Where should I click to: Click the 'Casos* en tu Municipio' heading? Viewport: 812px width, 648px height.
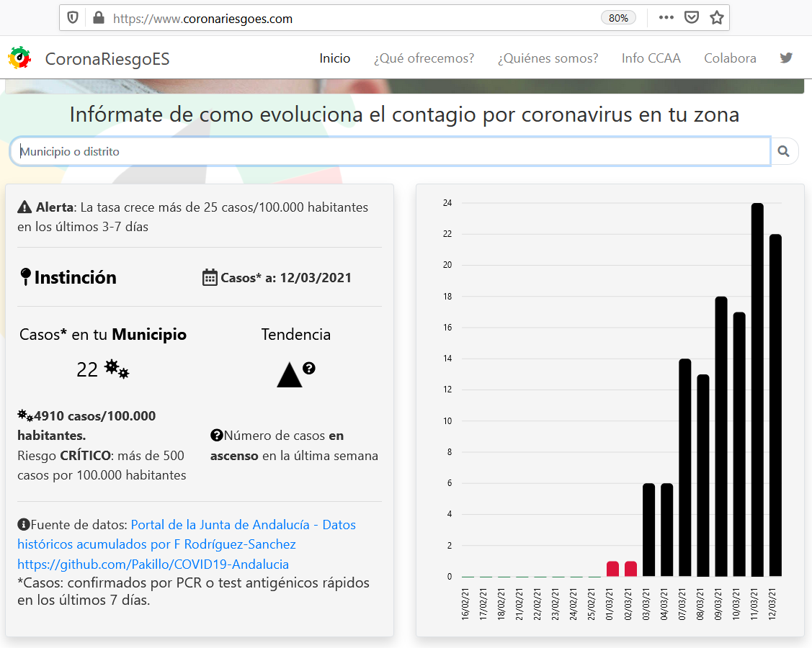click(x=103, y=334)
